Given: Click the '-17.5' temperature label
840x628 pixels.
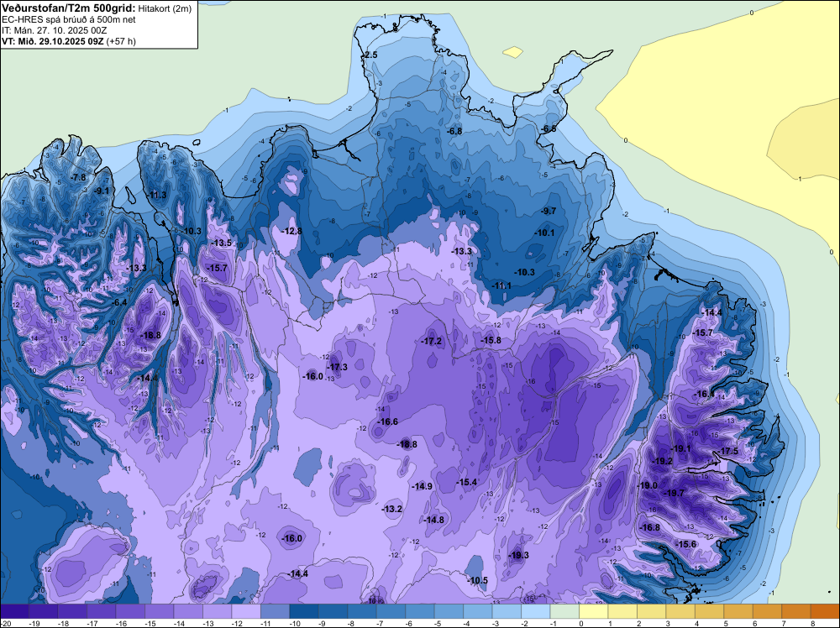Looking at the screenshot, I should click(728, 452).
